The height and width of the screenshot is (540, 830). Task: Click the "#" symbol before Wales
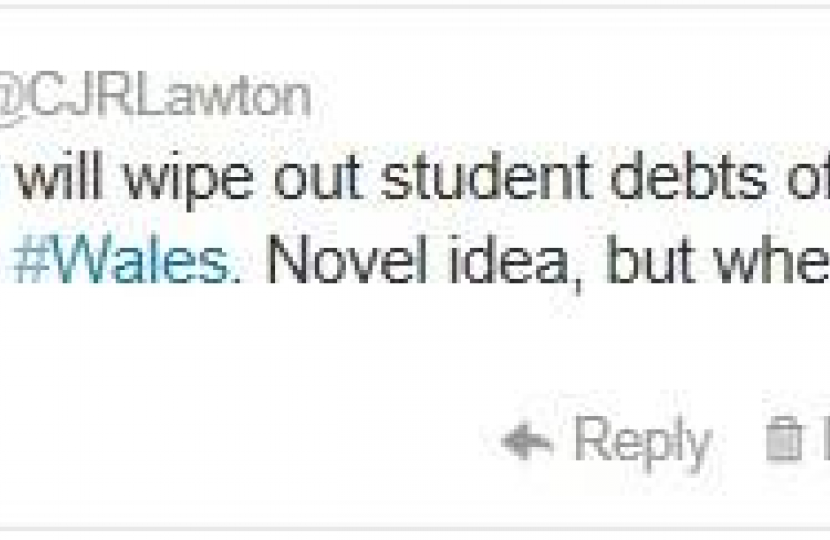tap(32, 260)
